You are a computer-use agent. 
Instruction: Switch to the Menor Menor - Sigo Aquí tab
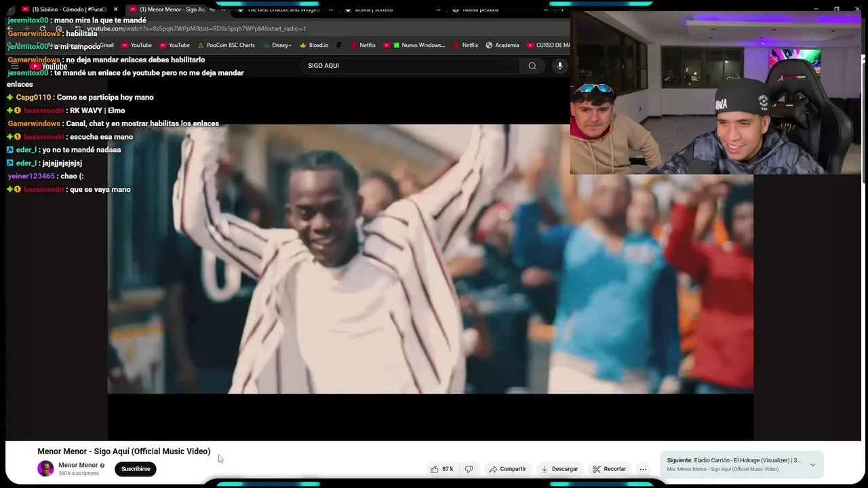[172, 9]
